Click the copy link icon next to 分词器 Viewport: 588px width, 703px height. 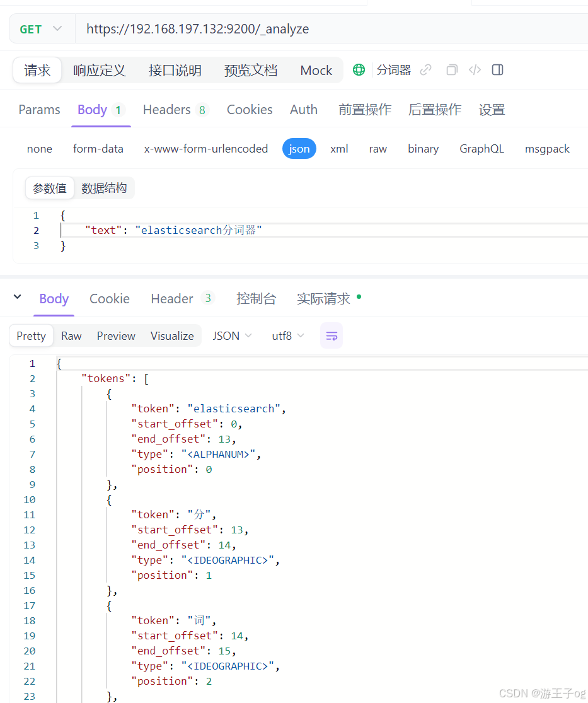pos(426,70)
